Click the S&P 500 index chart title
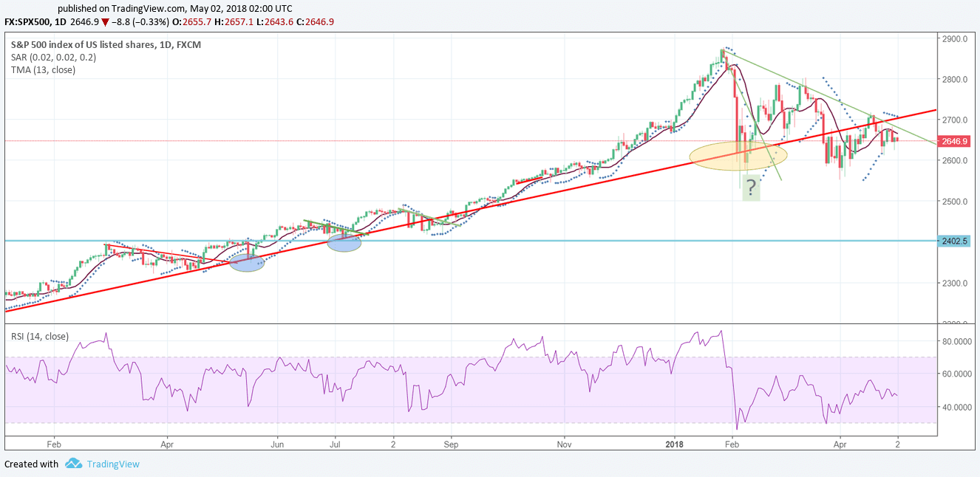Screen dimensions: 980x477 [106, 45]
